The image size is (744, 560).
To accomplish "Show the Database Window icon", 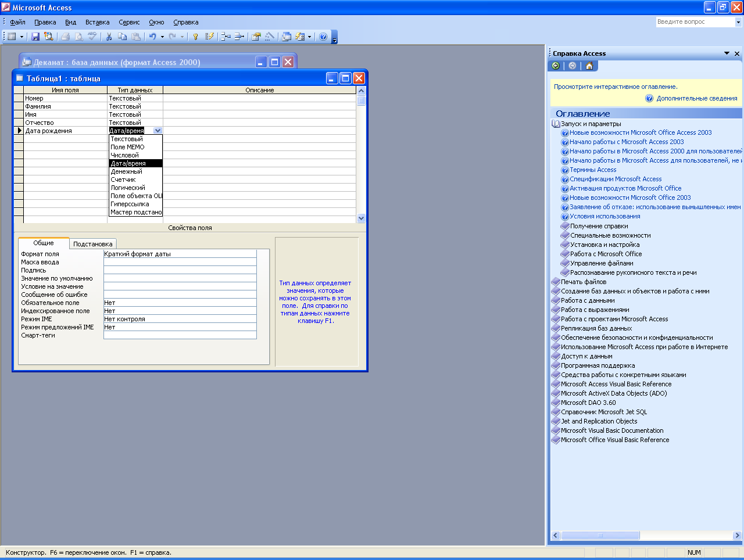I will (x=287, y=37).
